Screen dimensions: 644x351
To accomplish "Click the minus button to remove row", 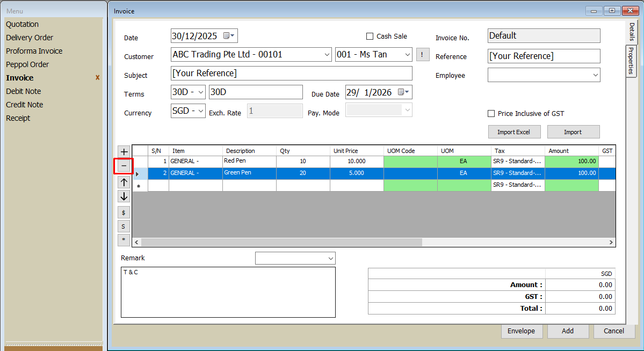I will click(124, 166).
